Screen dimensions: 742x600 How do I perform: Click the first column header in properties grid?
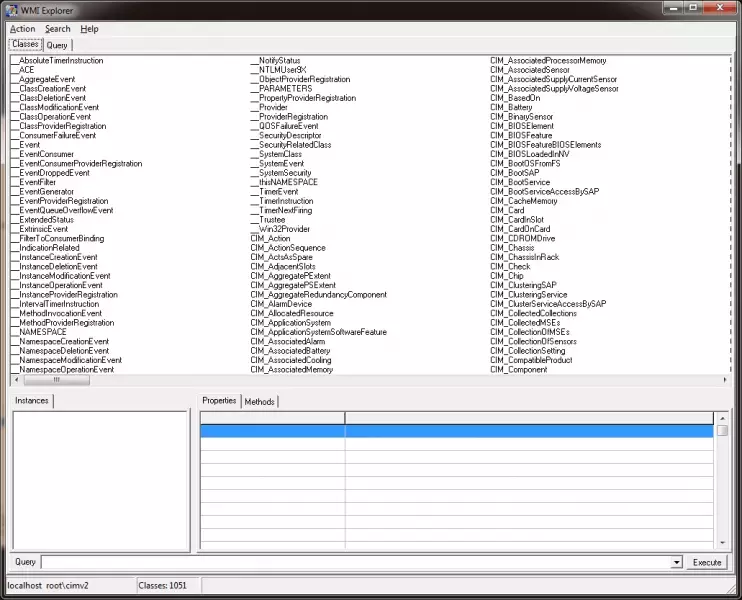273,418
